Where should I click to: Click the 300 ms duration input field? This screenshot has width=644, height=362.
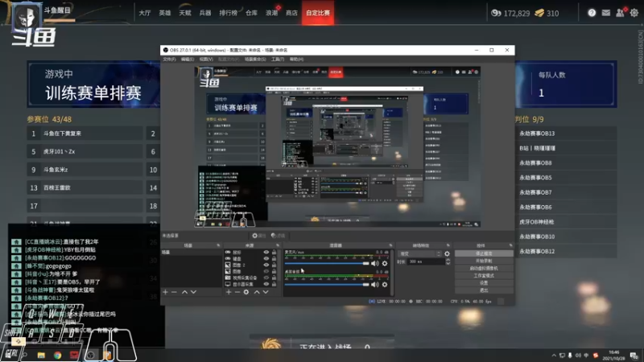427,261
